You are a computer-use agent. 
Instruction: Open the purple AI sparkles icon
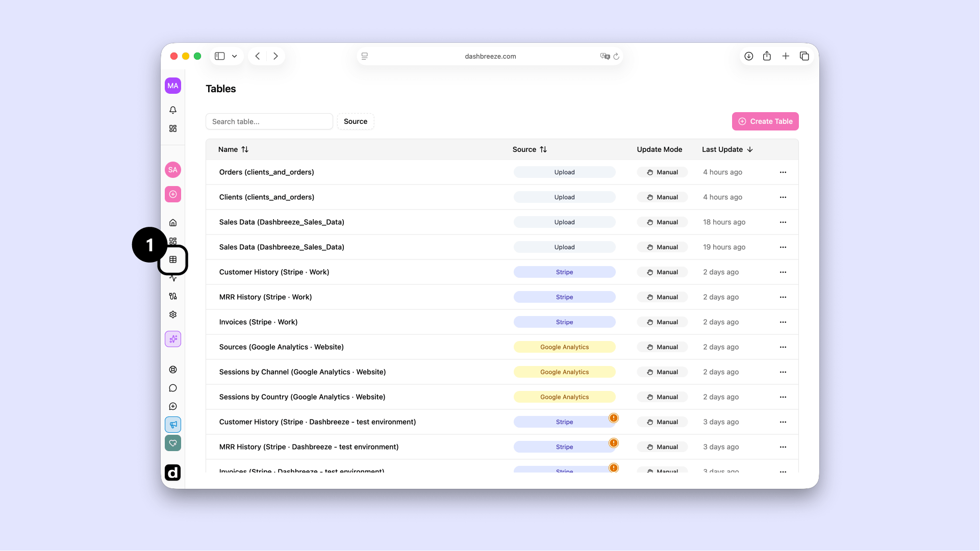(x=173, y=339)
